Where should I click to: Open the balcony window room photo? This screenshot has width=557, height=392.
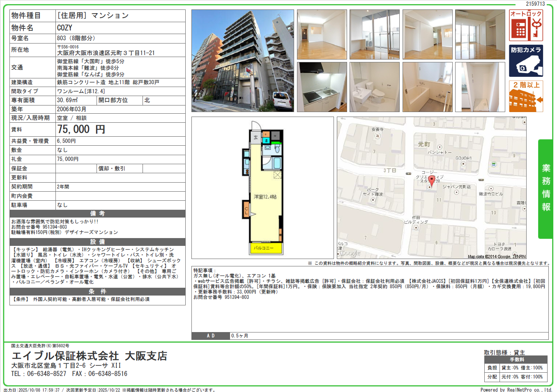(374, 34)
